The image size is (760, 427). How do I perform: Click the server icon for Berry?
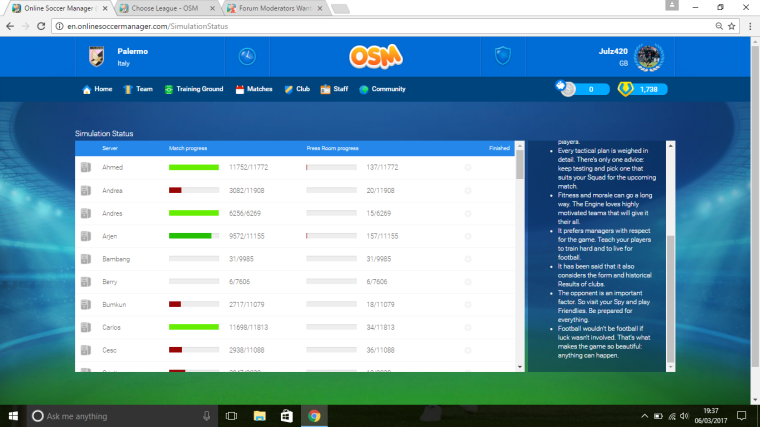click(86, 282)
